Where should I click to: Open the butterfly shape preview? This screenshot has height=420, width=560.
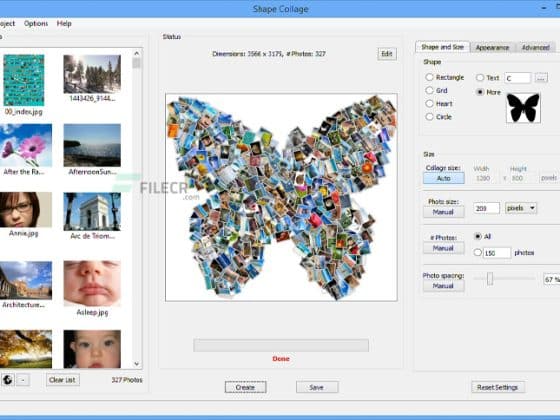523,108
